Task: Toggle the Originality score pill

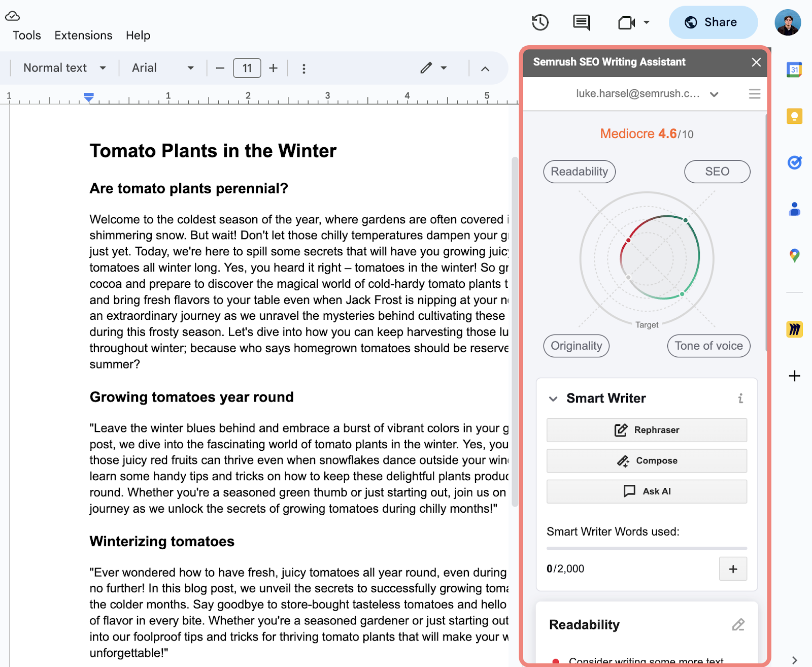Action: click(576, 346)
